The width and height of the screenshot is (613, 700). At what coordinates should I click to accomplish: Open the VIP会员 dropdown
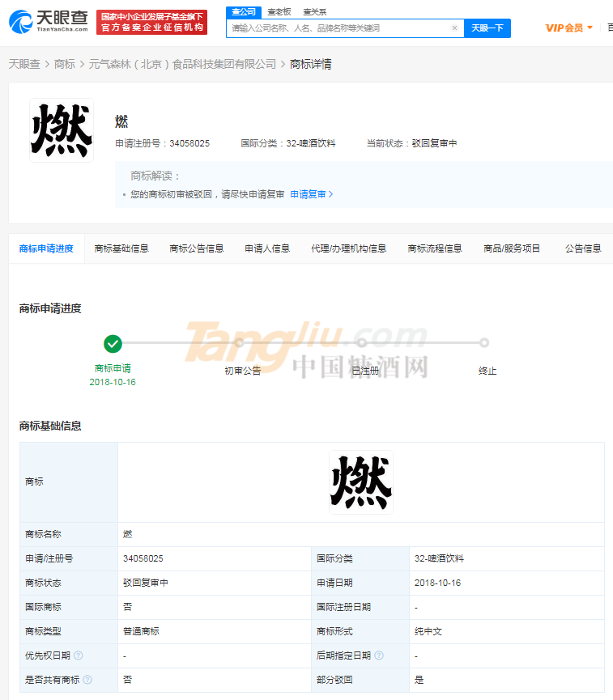(x=568, y=28)
